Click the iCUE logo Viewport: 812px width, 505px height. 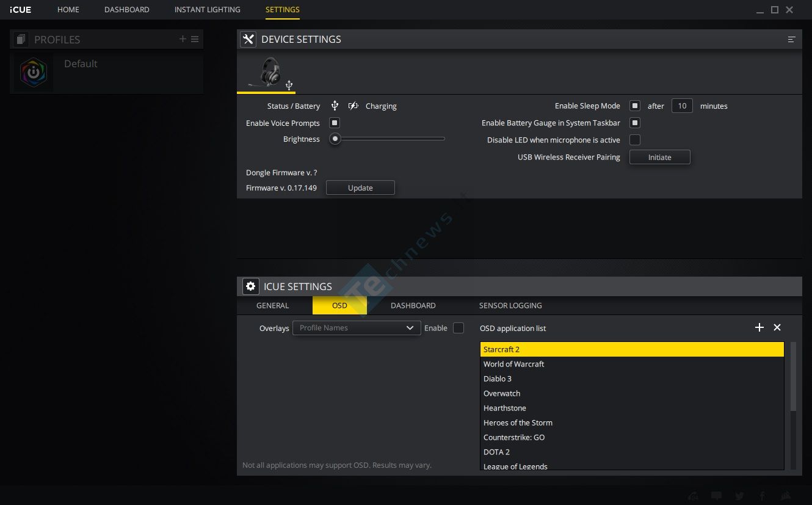[x=21, y=10]
